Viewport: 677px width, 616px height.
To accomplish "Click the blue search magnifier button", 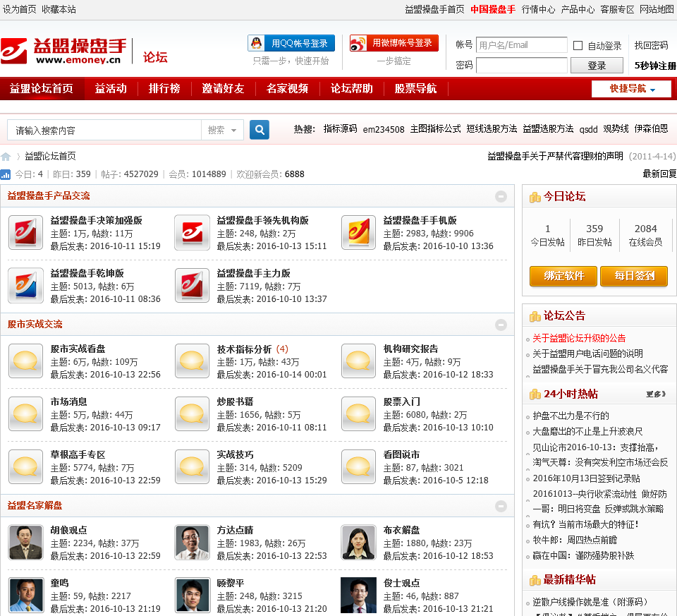I will pos(260,130).
